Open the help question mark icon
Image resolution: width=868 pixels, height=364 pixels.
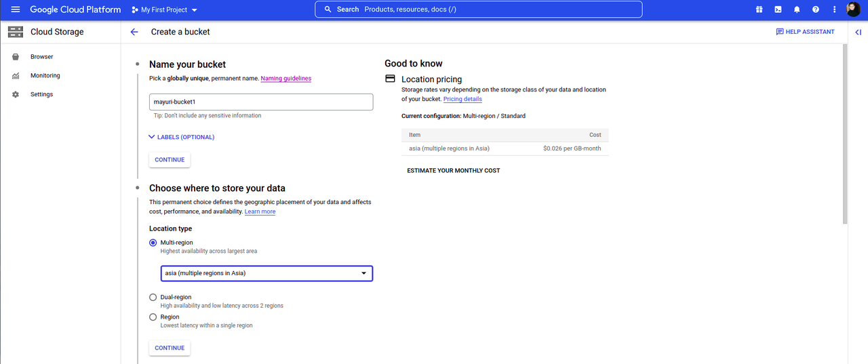tap(816, 9)
